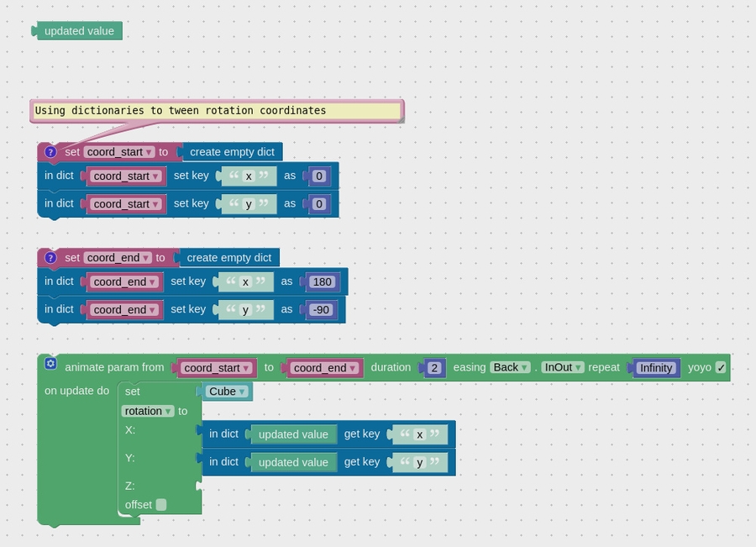Open the gear settings on animate param block

pos(50,364)
